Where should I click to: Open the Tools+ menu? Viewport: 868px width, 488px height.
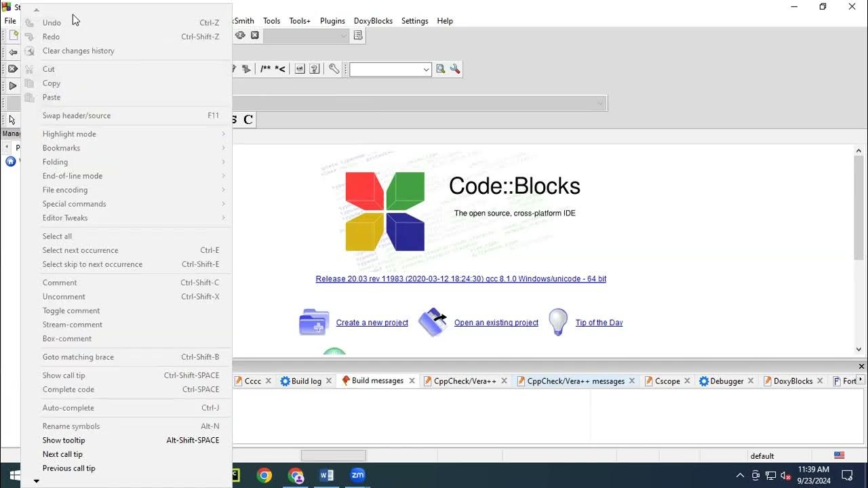click(300, 21)
